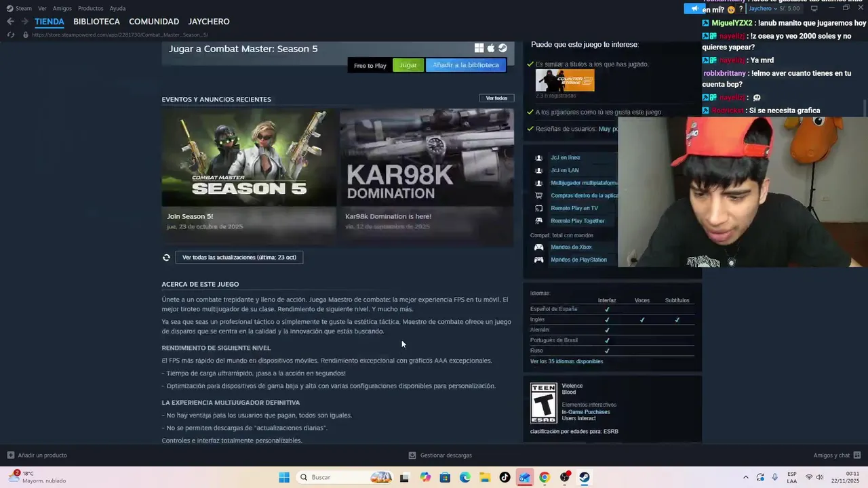This screenshot has width=868, height=488.
Task: Switch to the BIBLIOTECA tab
Action: tap(96, 22)
